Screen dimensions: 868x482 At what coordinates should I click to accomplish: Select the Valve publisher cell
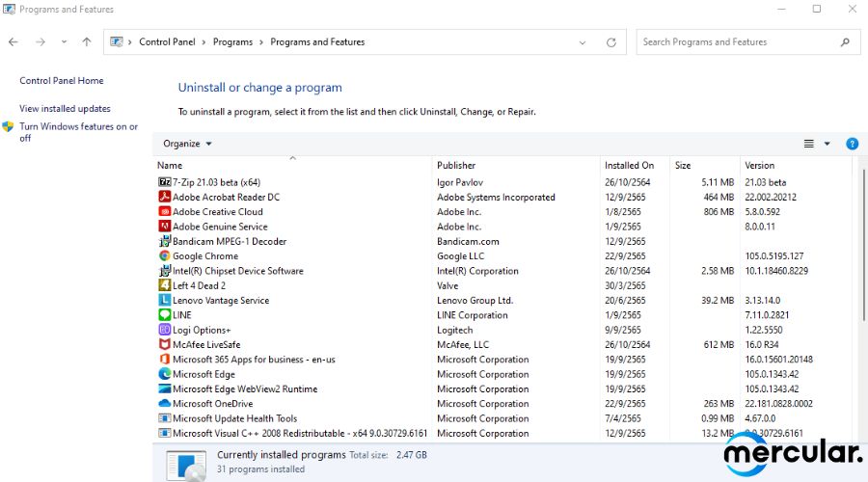(448, 285)
